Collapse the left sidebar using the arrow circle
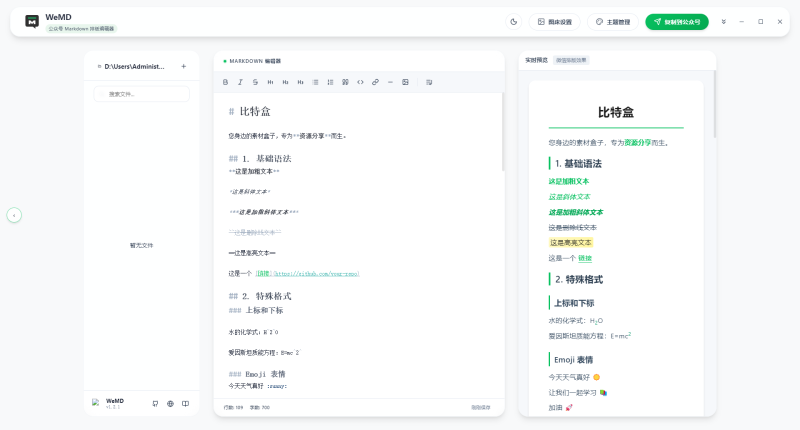Screen dimensions: 800x430 point(14,215)
